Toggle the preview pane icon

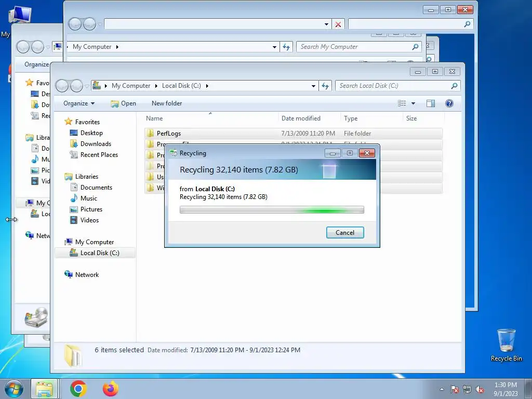pyautogui.click(x=431, y=103)
